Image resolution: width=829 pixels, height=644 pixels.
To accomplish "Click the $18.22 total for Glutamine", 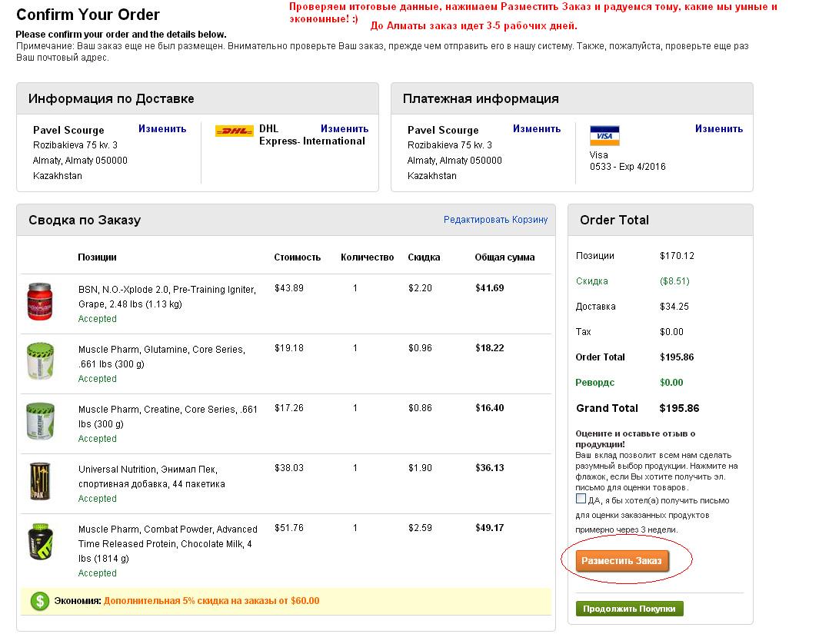I will 490,347.
